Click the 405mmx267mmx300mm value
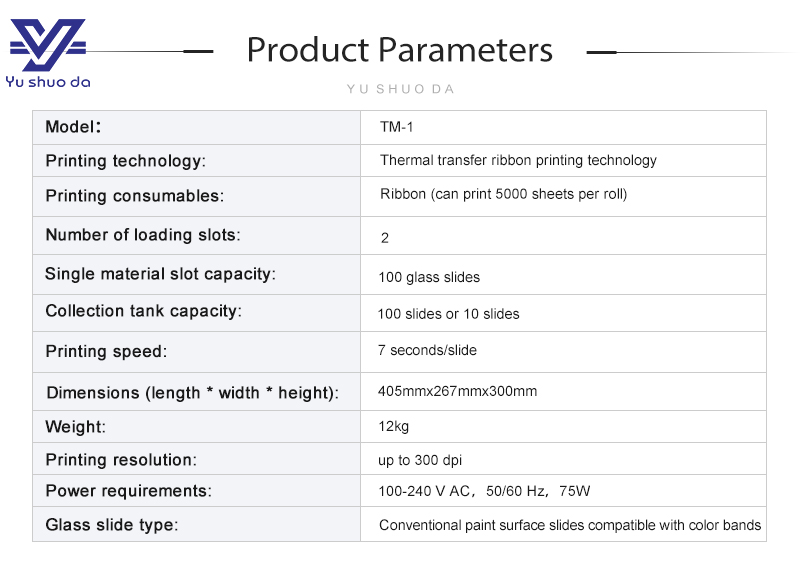This screenshot has width=800, height=582. click(x=457, y=391)
